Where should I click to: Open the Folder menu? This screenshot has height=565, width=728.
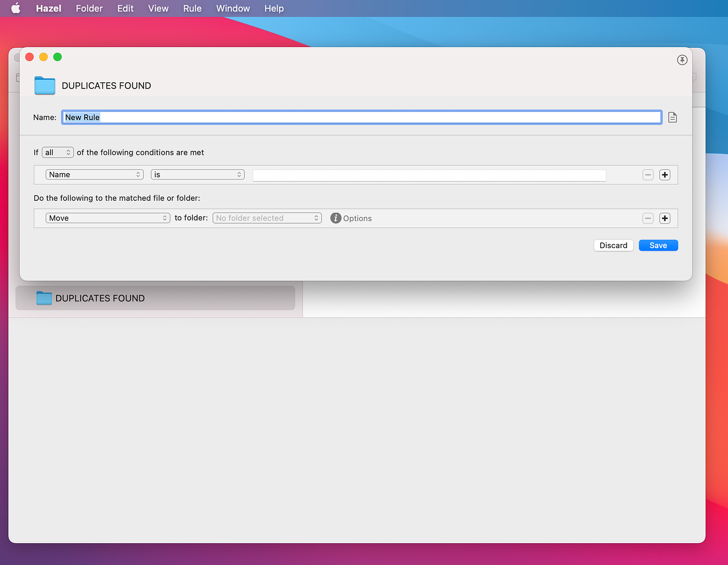[89, 8]
